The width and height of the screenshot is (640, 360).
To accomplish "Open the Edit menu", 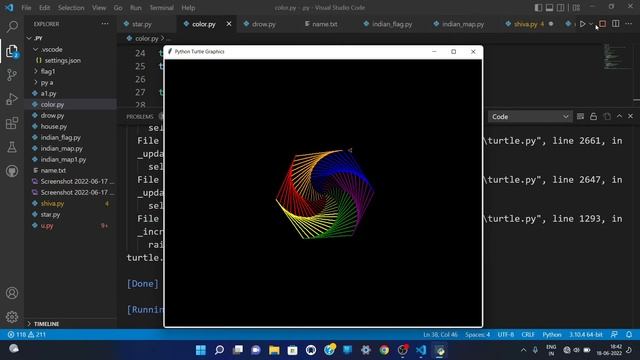I will pyautogui.click(x=44, y=7).
